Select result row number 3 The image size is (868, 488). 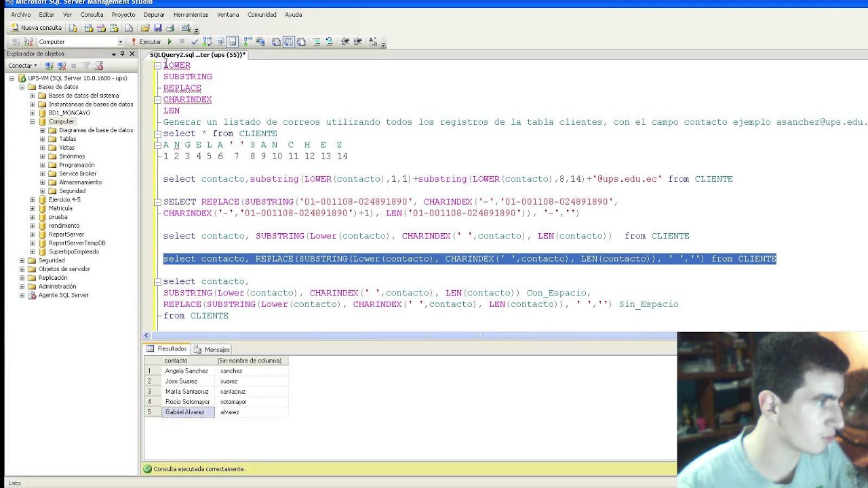coord(153,392)
